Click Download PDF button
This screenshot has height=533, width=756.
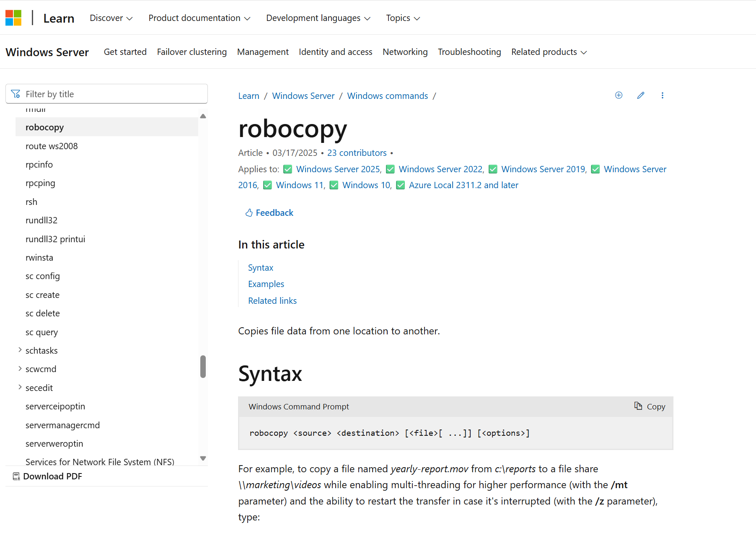tap(47, 476)
